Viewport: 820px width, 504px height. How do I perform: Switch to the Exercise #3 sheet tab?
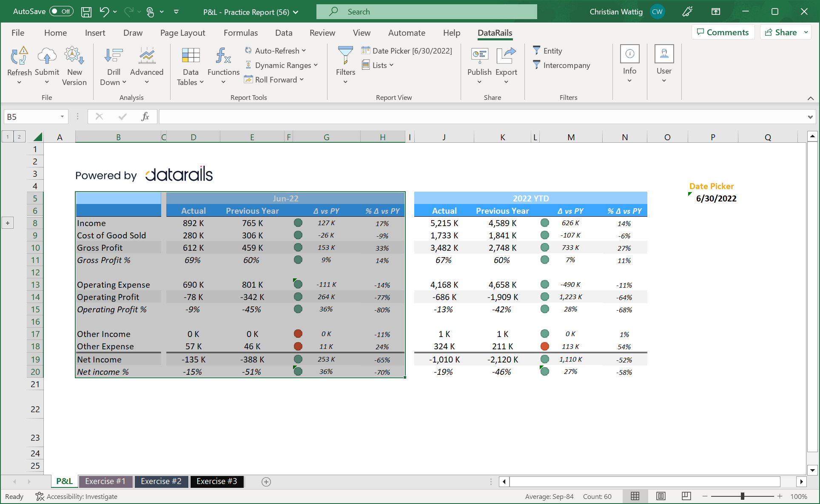[217, 481]
